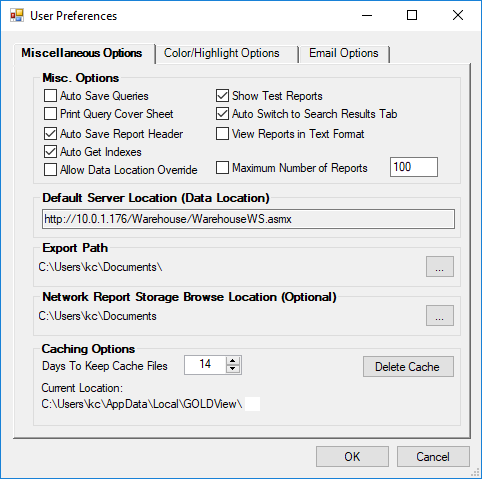The image size is (483, 479).
Task: Confirm preferences with OK button
Action: 352,457
